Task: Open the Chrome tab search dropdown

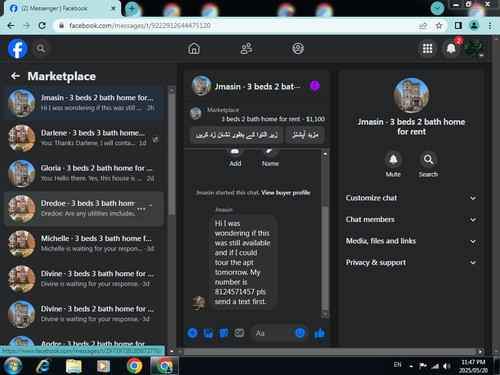Action: tap(437, 8)
